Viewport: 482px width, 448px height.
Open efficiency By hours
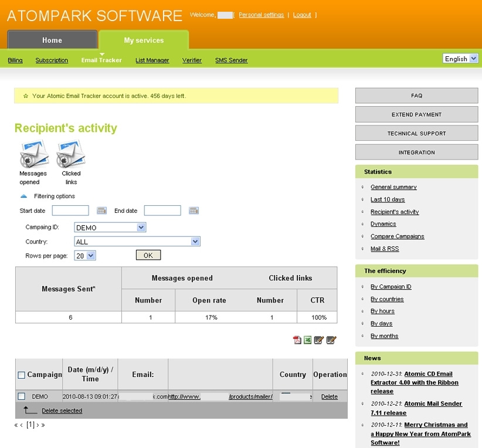click(x=382, y=311)
